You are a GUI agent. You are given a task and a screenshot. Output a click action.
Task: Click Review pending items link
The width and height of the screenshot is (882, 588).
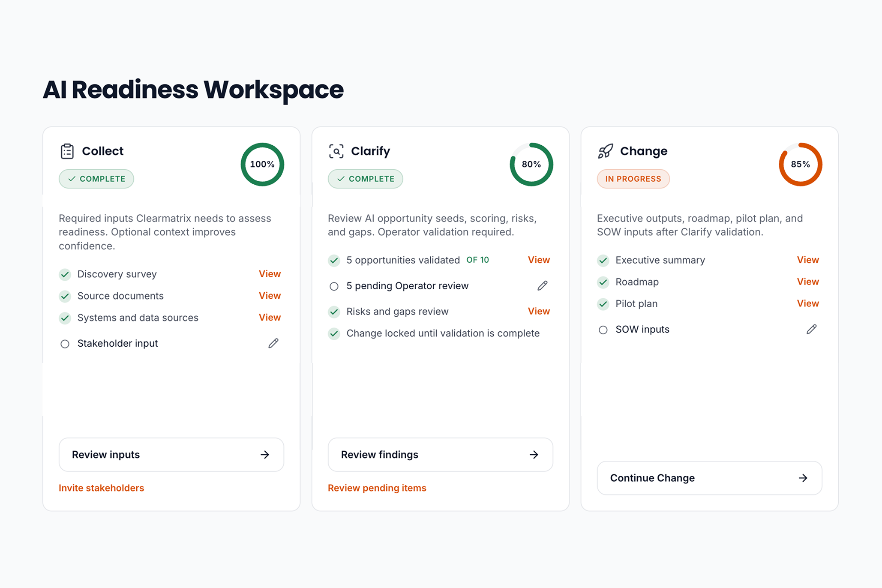377,488
